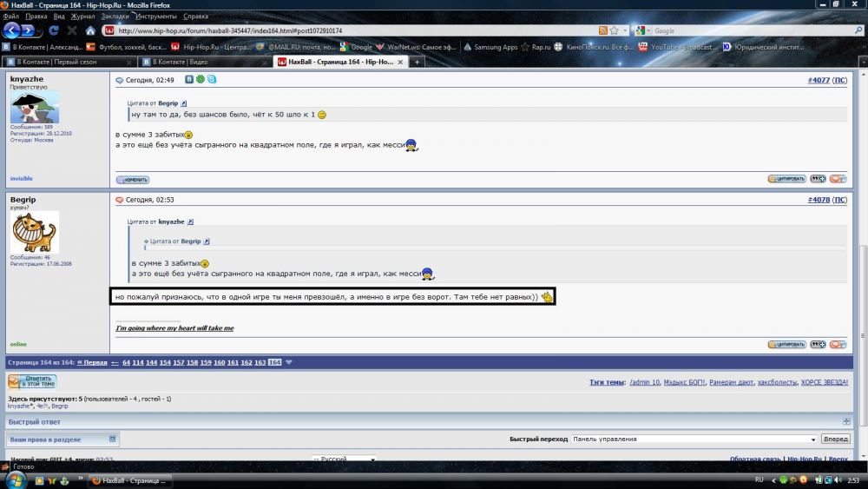868x489 pixels.
Task: Quote knyazhe's post #4077
Action: pyautogui.click(x=786, y=179)
